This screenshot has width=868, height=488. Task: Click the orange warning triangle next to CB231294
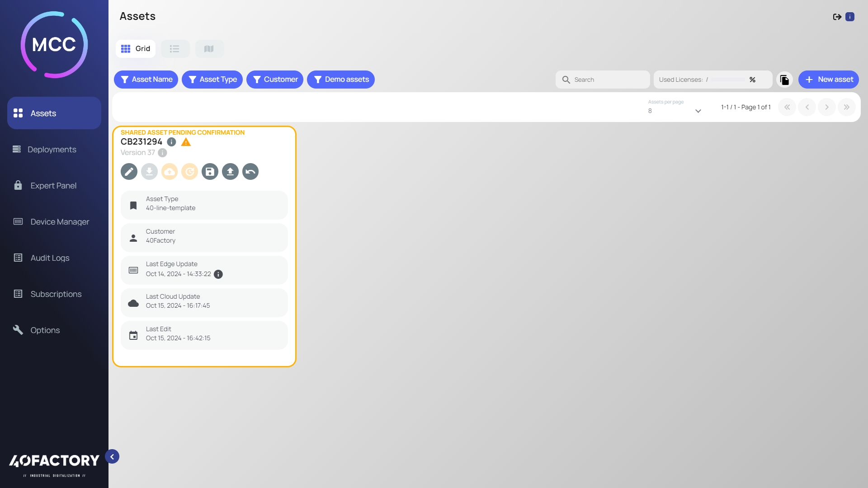point(186,142)
